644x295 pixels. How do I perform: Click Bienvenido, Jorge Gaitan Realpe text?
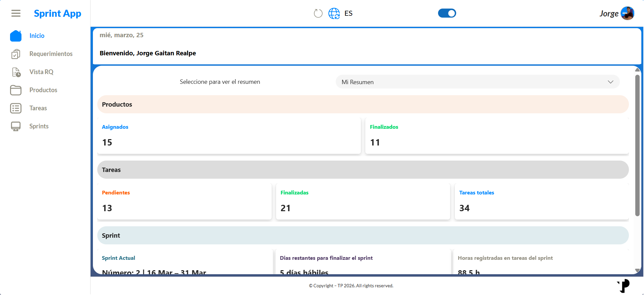(x=148, y=53)
